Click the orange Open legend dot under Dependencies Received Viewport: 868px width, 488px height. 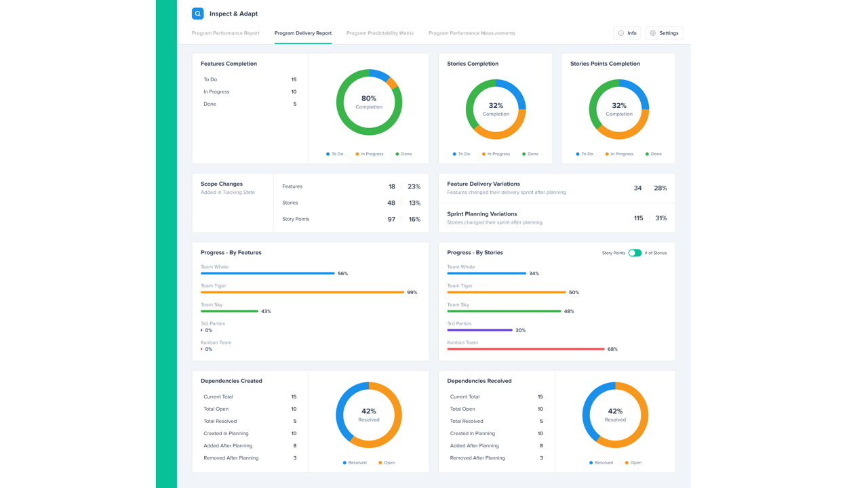(x=627, y=463)
